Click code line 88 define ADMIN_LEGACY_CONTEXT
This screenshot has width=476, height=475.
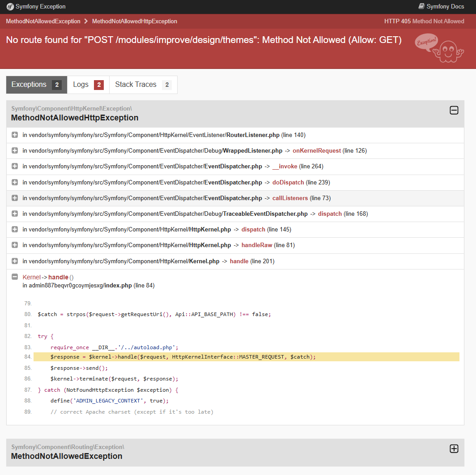coord(109,401)
